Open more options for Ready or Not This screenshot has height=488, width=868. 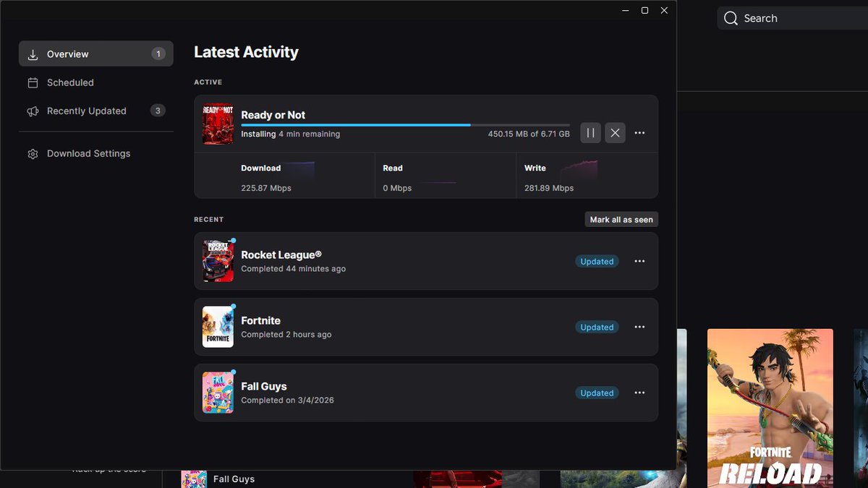(639, 133)
